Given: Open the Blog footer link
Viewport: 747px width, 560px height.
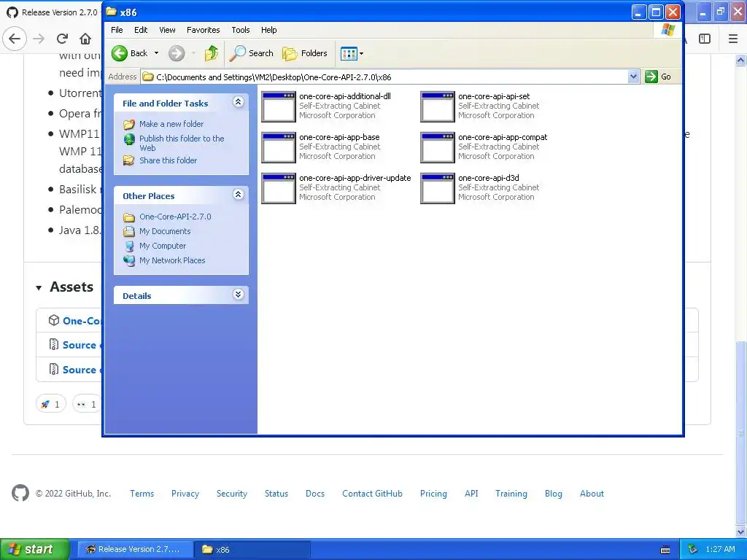Looking at the screenshot, I should click(x=553, y=494).
